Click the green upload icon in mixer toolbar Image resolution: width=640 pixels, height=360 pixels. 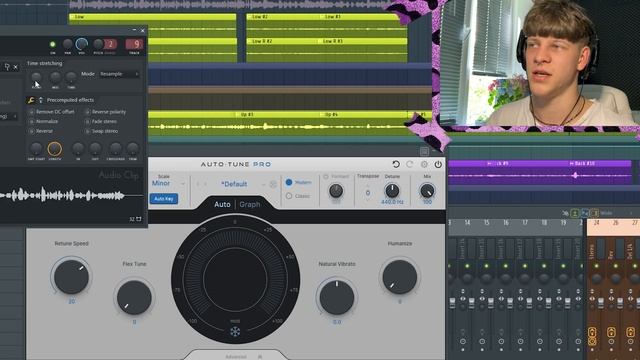point(575,213)
